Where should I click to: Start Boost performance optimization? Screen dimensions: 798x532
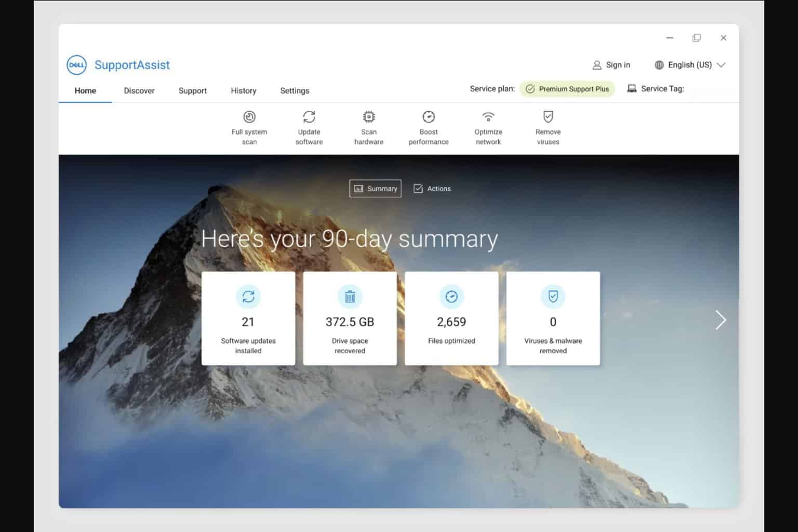(429, 128)
